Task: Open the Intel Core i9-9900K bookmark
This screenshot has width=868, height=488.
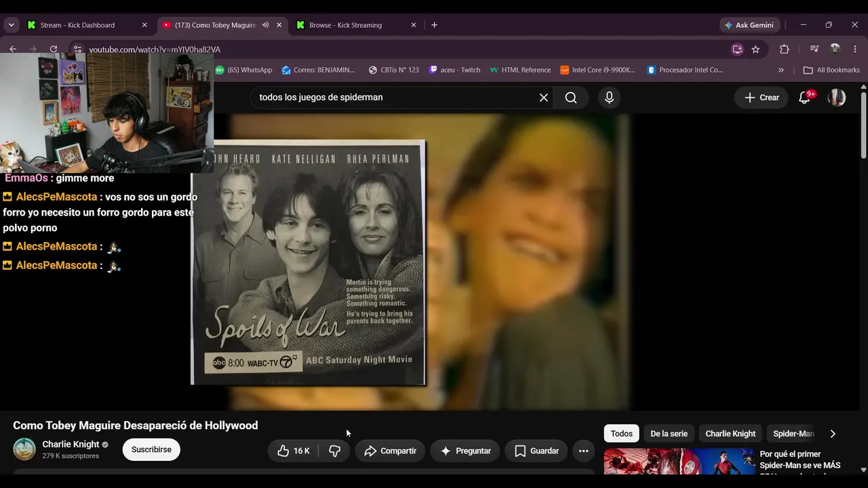Action: (597, 70)
